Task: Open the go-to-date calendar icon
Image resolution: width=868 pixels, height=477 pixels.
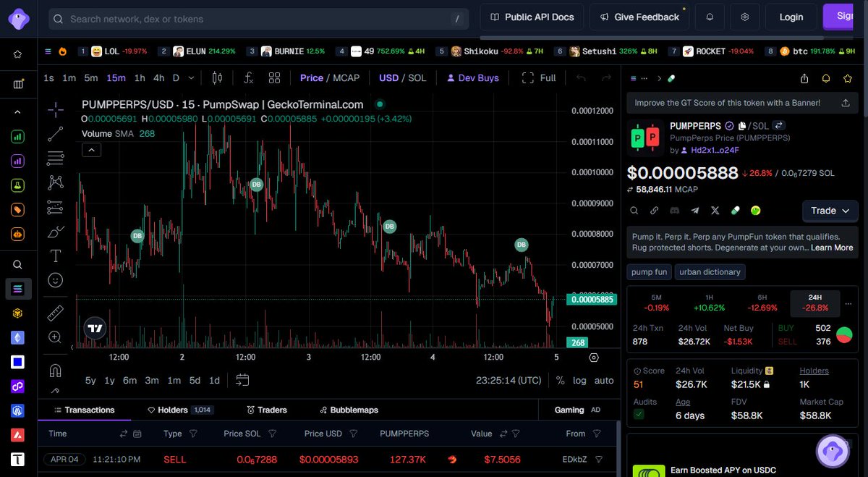Action: coord(242,380)
